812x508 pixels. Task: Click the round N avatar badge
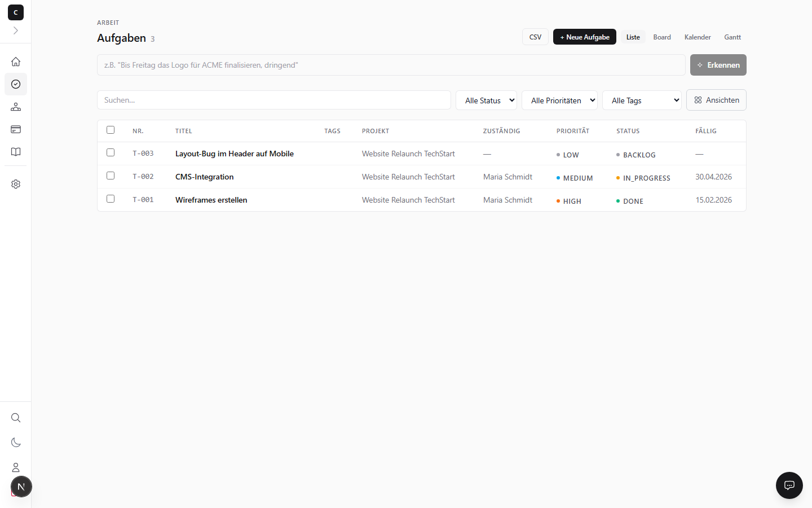tap(21, 487)
